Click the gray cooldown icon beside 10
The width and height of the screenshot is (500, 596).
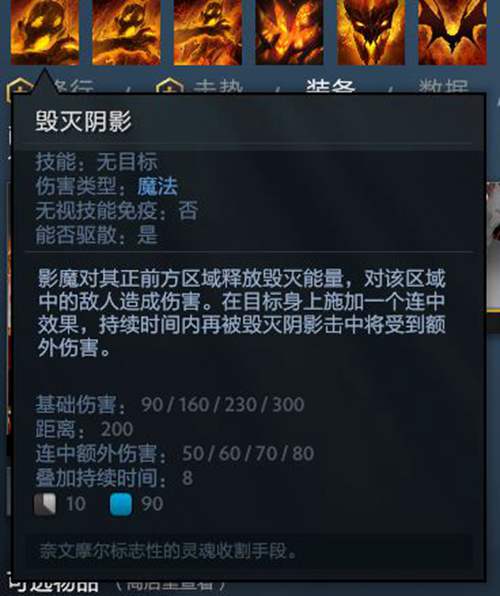click(45, 504)
